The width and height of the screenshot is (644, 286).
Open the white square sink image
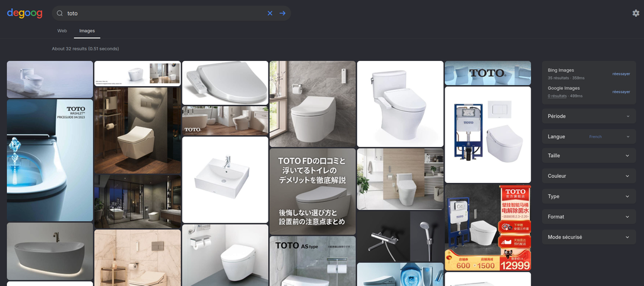[225, 180]
